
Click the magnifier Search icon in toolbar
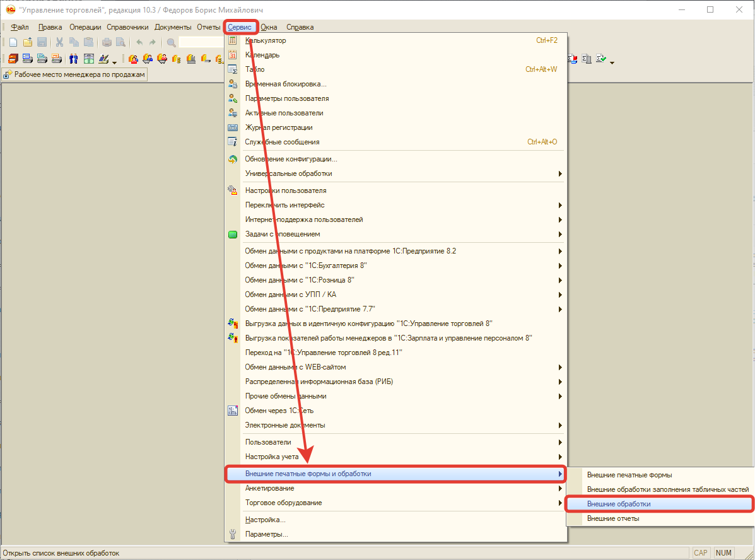coord(171,42)
